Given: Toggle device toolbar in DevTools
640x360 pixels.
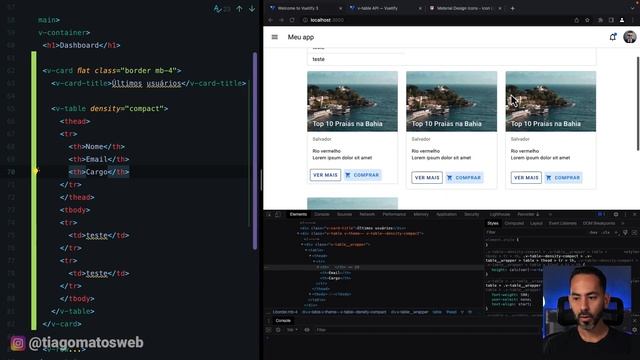Looking at the screenshot, I should [278, 214].
